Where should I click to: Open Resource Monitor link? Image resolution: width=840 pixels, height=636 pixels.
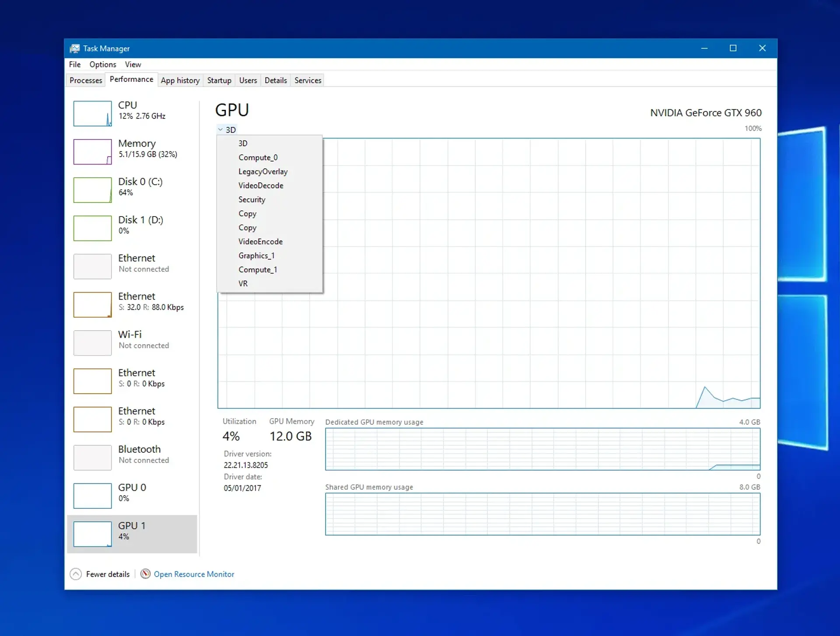click(194, 574)
